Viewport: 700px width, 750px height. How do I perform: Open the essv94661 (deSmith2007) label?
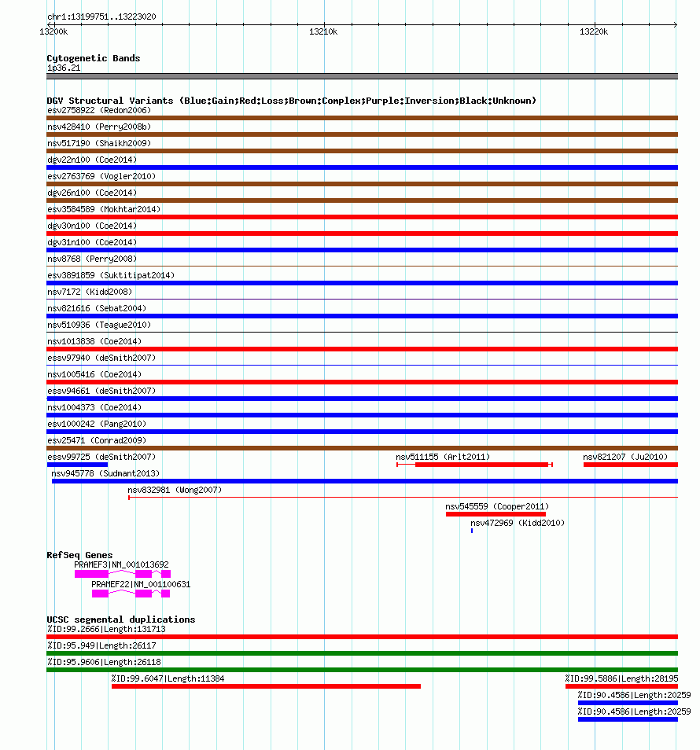click(101, 391)
